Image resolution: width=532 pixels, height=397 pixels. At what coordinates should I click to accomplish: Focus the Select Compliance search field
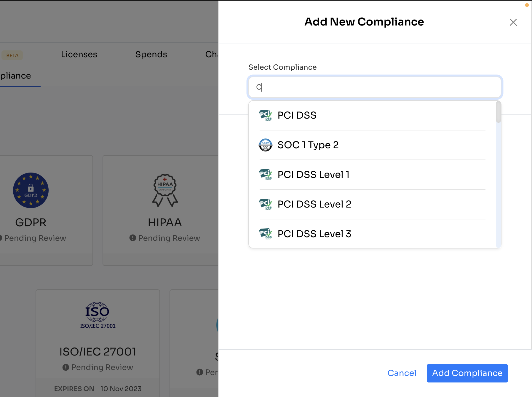coord(375,87)
